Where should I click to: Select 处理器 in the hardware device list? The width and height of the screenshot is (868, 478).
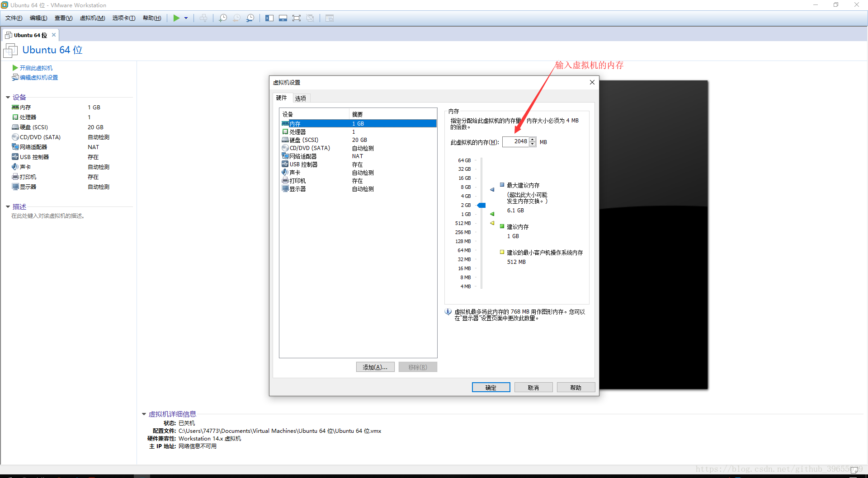point(297,132)
